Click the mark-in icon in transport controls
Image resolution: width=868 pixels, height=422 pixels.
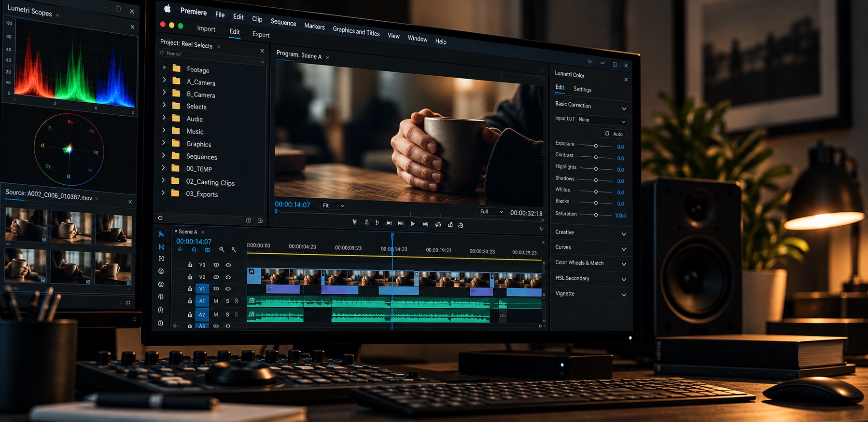click(366, 222)
